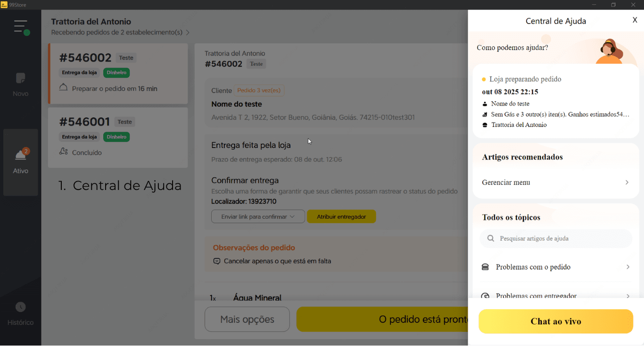644x346 pixels.
Task: Click the search magnifier icon in help panel
Action: click(491, 239)
